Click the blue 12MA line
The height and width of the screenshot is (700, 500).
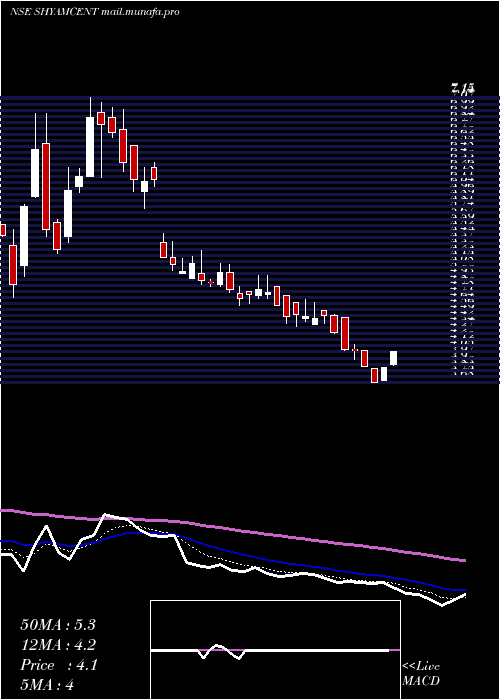(x=232, y=550)
